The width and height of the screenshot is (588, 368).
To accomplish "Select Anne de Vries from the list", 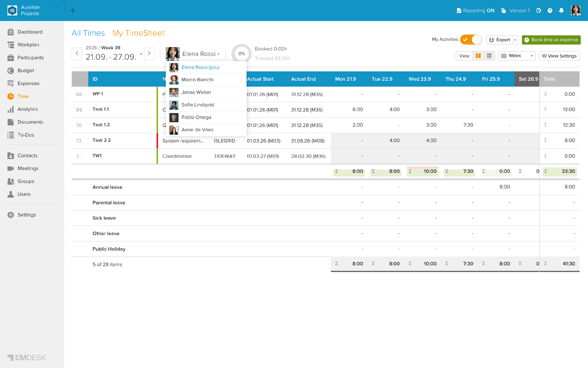I will [x=206, y=130].
